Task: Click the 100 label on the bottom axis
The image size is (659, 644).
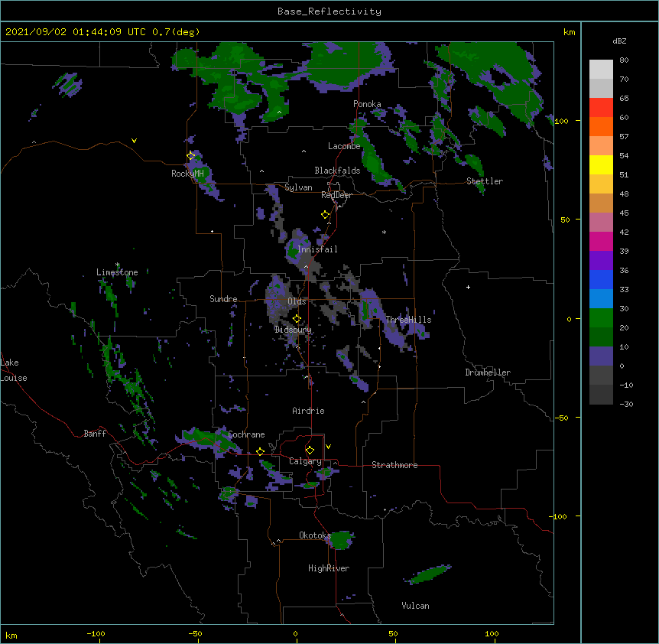Action: (492, 633)
